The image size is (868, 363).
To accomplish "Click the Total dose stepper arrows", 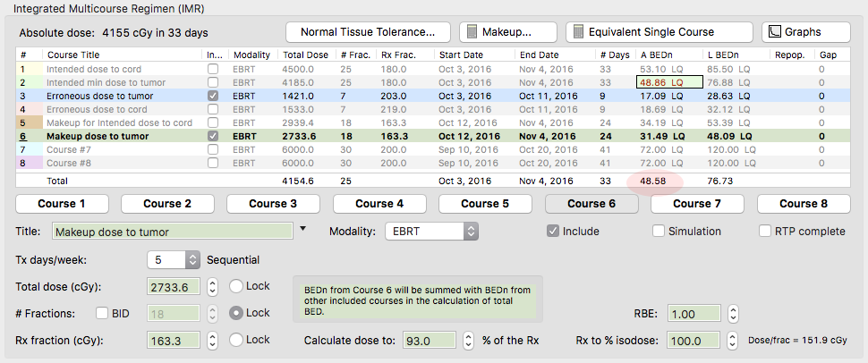I will (x=212, y=287).
